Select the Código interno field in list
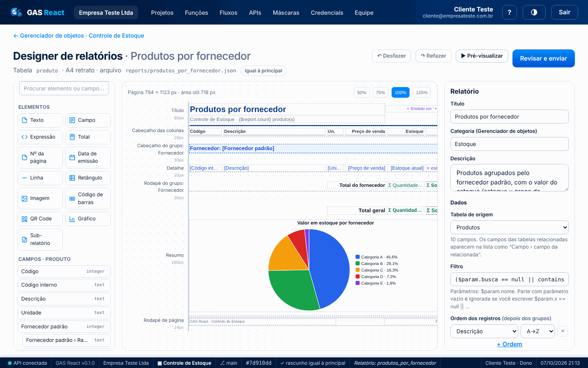 64,285
